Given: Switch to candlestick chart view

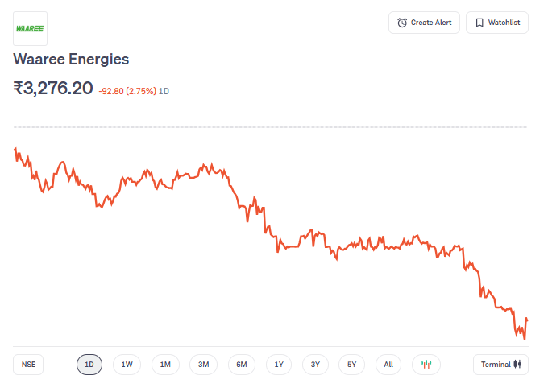Looking at the screenshot, I should pos(426,365).
